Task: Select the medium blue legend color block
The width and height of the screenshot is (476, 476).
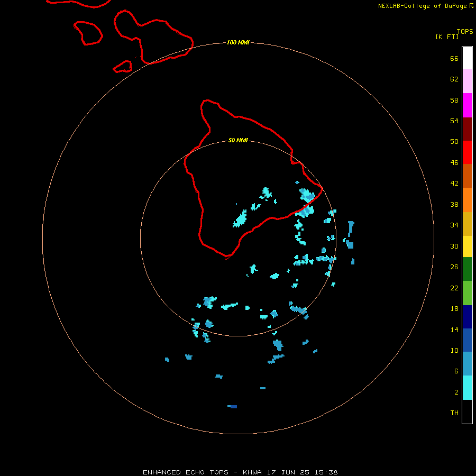Action: click(467, 340)
